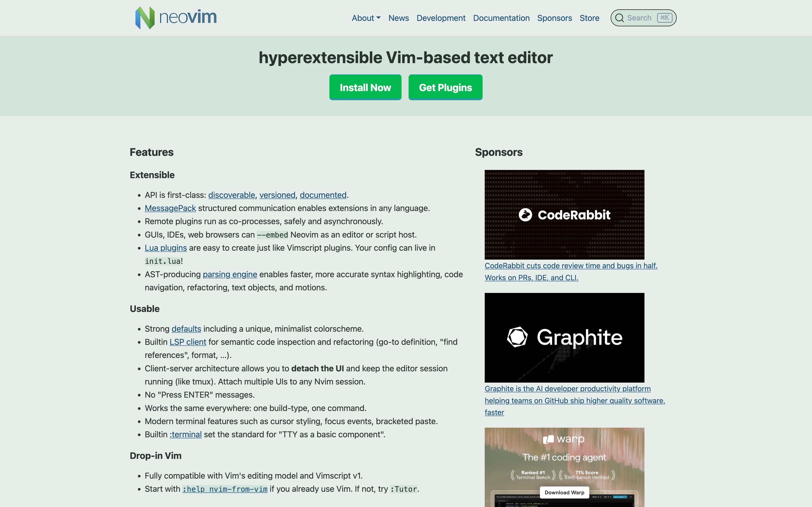Open the Graphite sponsor banner image
This screenshot has height=507, width=812.
pos(564,337)
